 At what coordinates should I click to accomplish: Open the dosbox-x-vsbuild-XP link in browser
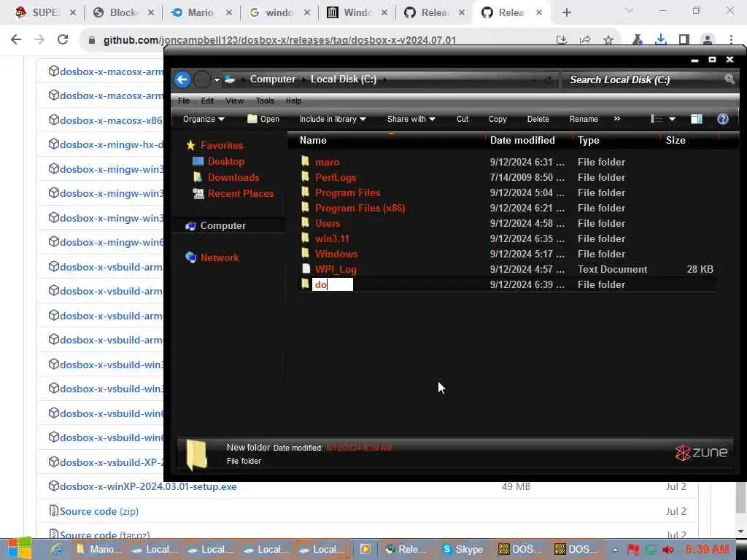point(112,462)
